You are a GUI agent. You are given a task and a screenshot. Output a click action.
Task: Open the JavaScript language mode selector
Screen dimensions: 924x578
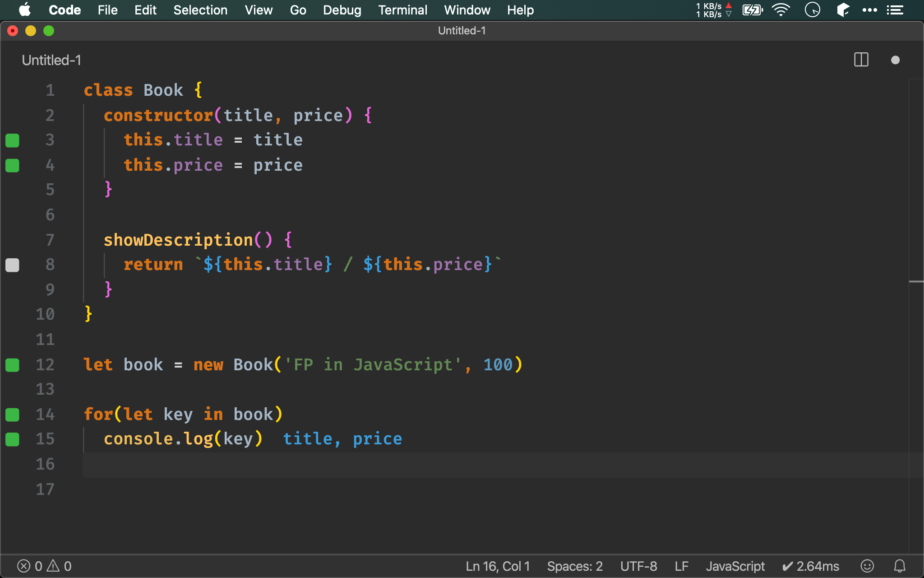pyautogui.click(x=735, y=566)
